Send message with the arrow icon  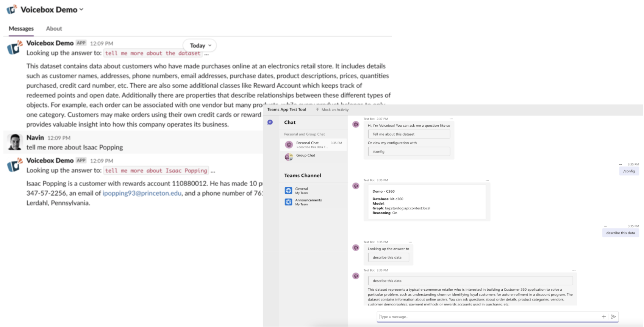tap(614, 317)
